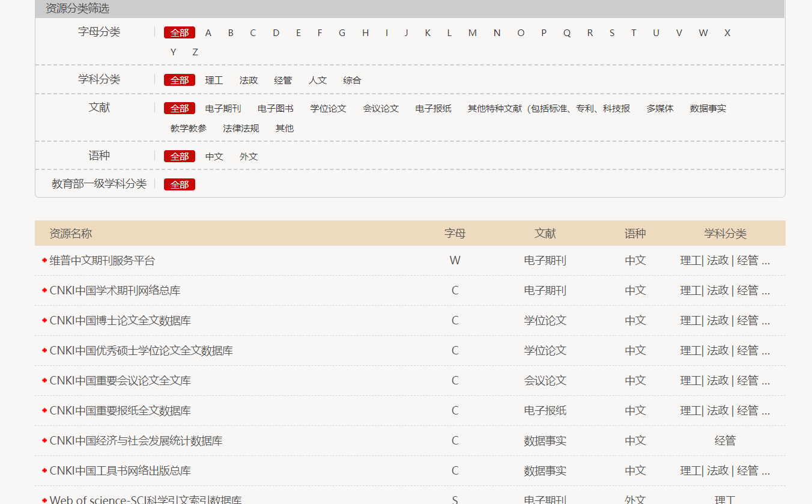This screenshot has width=812, height=504.
Task: Click the 资源名称 column header
Action: (x=71, y=233)
